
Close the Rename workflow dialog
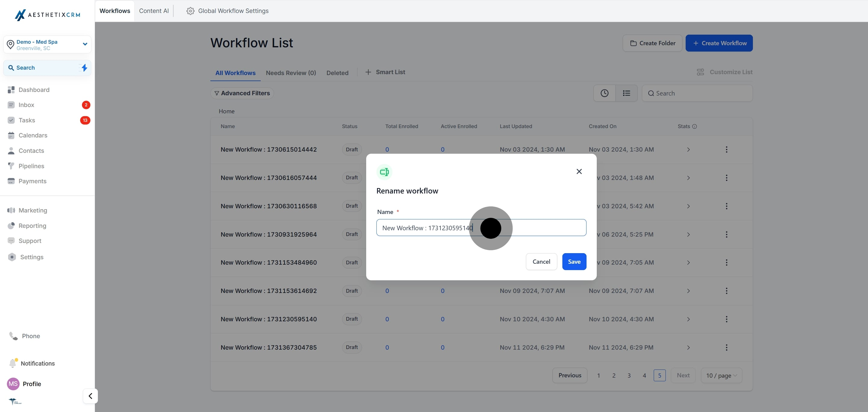[x=579, y=171]
